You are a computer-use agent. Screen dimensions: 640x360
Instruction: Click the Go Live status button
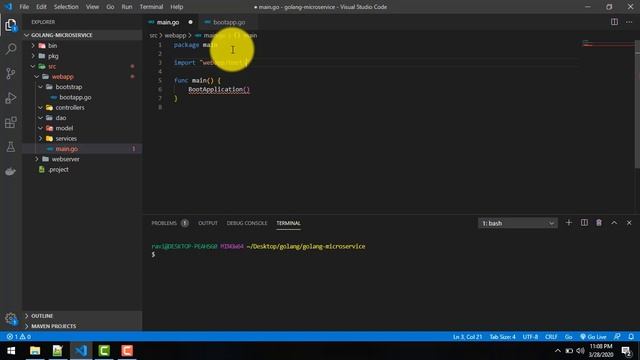coord(593,337)
